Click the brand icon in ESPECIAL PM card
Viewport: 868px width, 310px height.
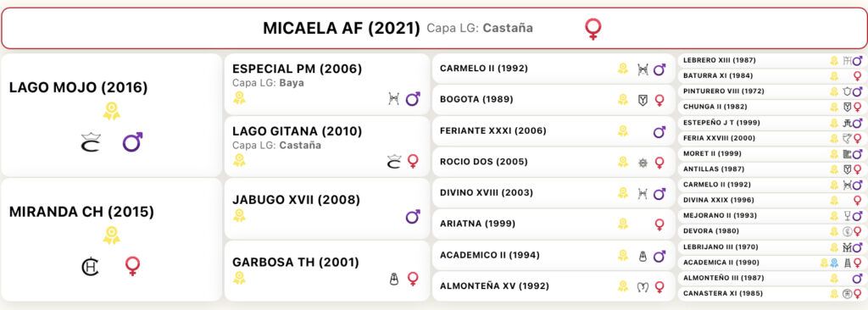[x=393, y=99]
